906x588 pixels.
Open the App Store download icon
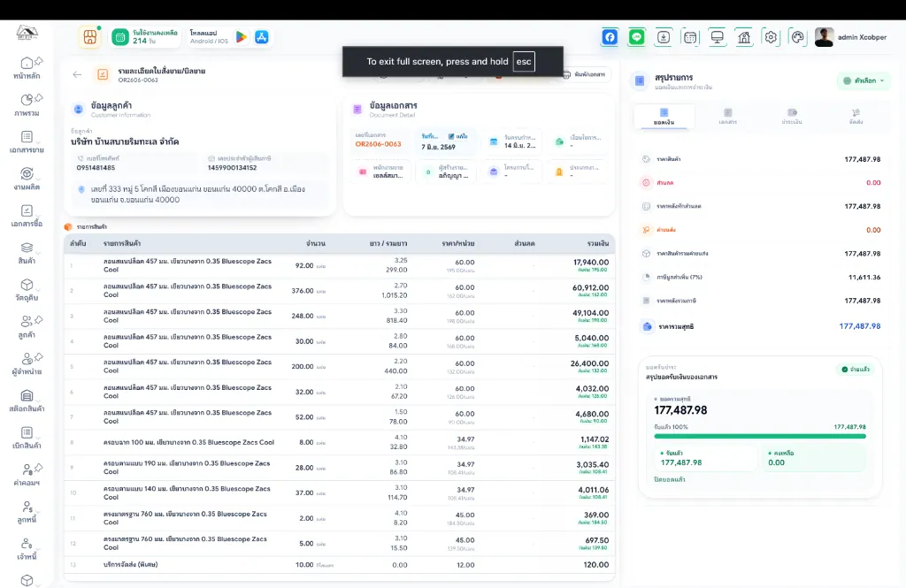262,37
